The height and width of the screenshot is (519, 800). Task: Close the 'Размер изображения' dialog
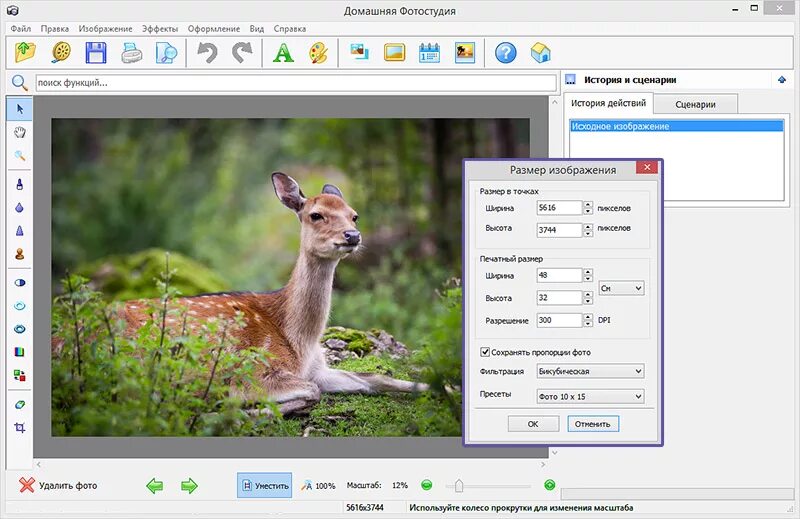point(646,167)
